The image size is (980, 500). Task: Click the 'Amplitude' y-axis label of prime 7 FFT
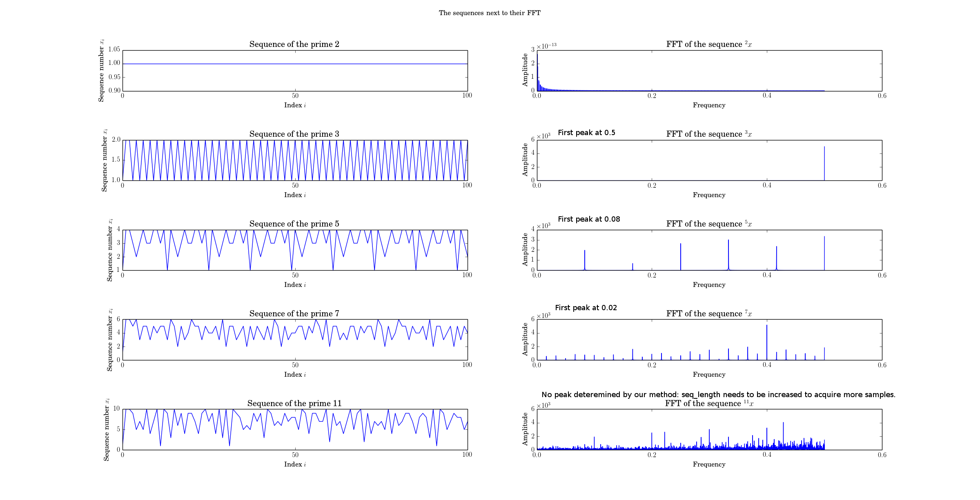pyautogui.click(x=525, y=339)
